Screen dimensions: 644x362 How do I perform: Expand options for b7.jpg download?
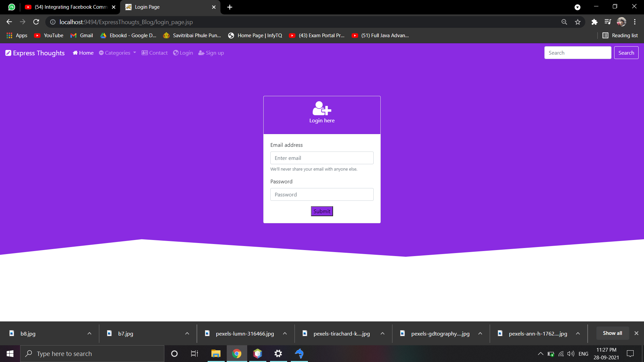tap(187, 334)
